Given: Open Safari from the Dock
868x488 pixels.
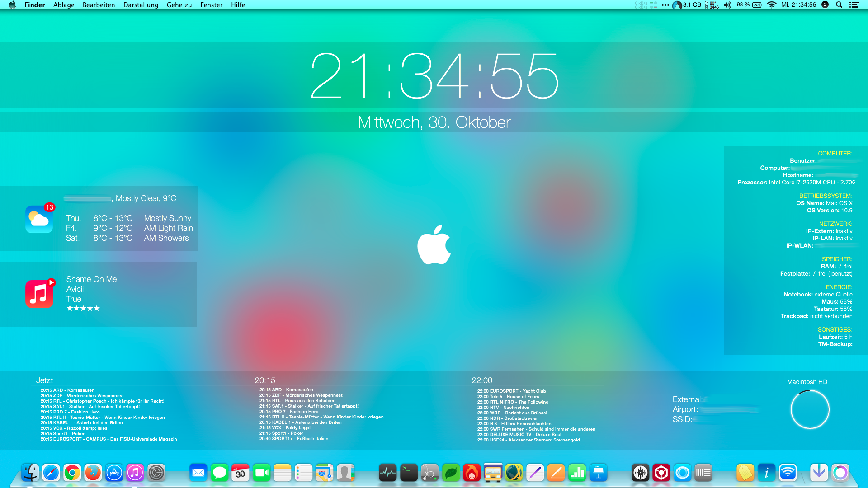Looking at the screenshot, I should [x=51, y=473].
